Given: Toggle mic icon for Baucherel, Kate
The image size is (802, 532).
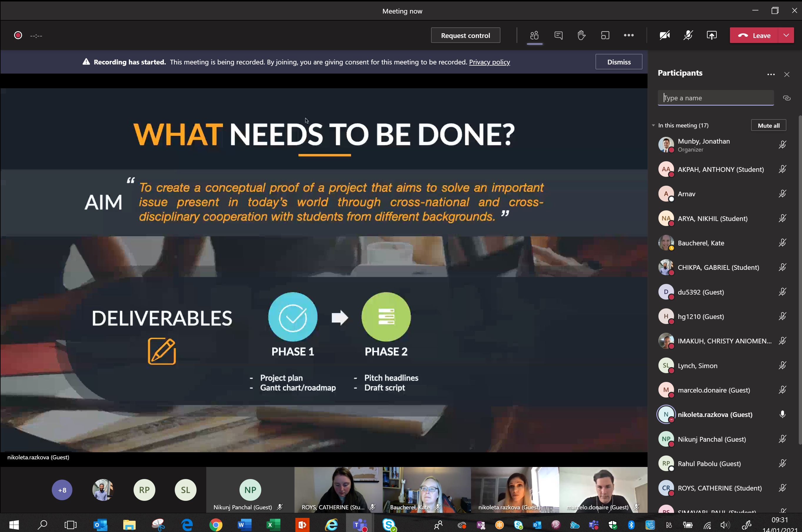Looking at the screenshot, I should coord(782,242).
